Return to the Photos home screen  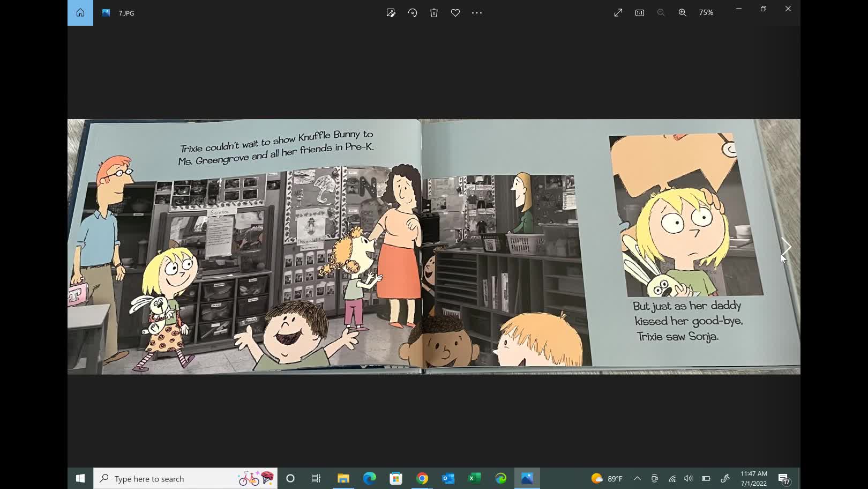point(80,12)
